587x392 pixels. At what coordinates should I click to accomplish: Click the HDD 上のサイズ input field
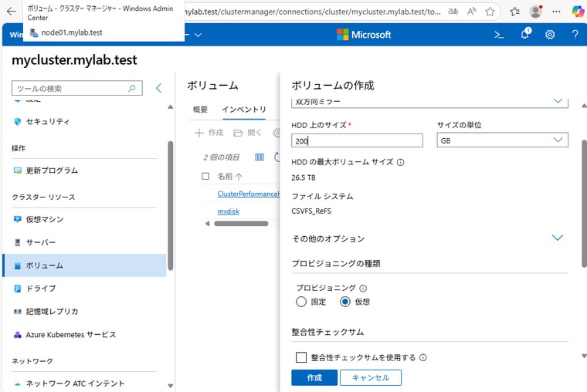357,140
